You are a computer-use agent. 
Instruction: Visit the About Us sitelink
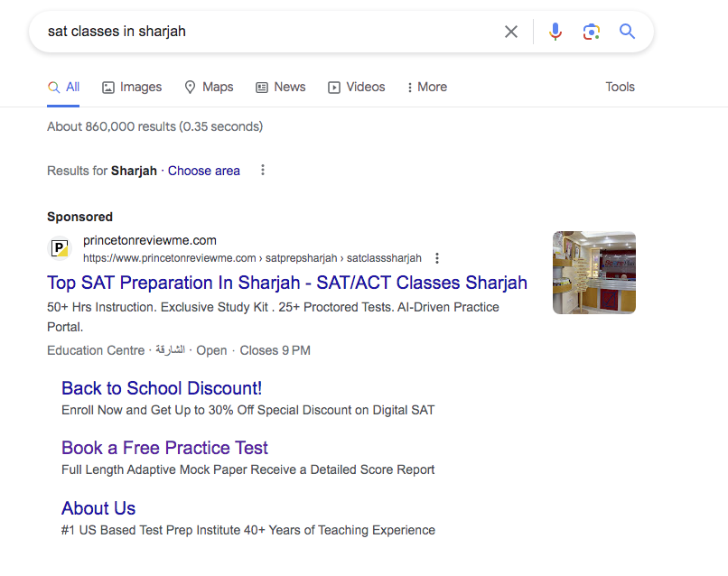click(x=98, y=508)
